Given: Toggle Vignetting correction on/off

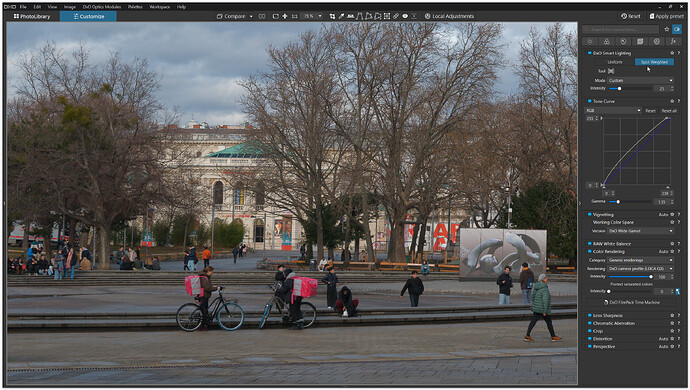Looking at the screenshot, I should [x=590, y=214].
